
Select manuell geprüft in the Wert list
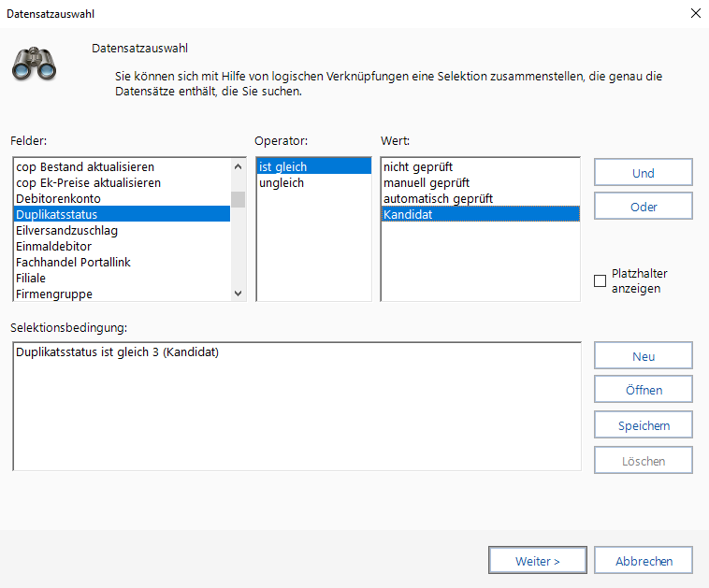point(427,183)
